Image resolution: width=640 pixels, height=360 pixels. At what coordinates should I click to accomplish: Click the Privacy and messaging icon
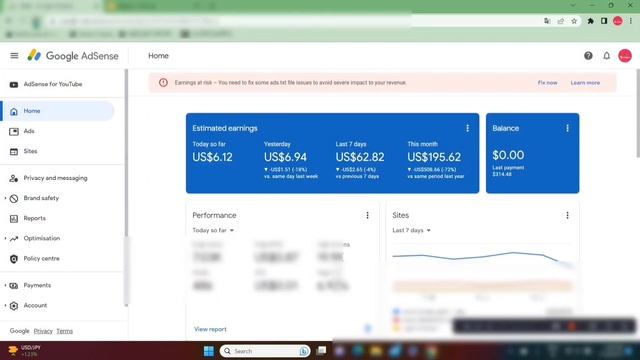[x=14, y=178]
